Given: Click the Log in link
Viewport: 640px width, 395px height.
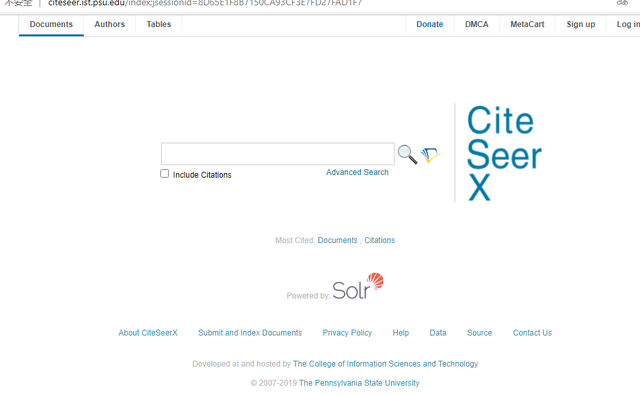Looking at the screenshot, I should [628, 24].
